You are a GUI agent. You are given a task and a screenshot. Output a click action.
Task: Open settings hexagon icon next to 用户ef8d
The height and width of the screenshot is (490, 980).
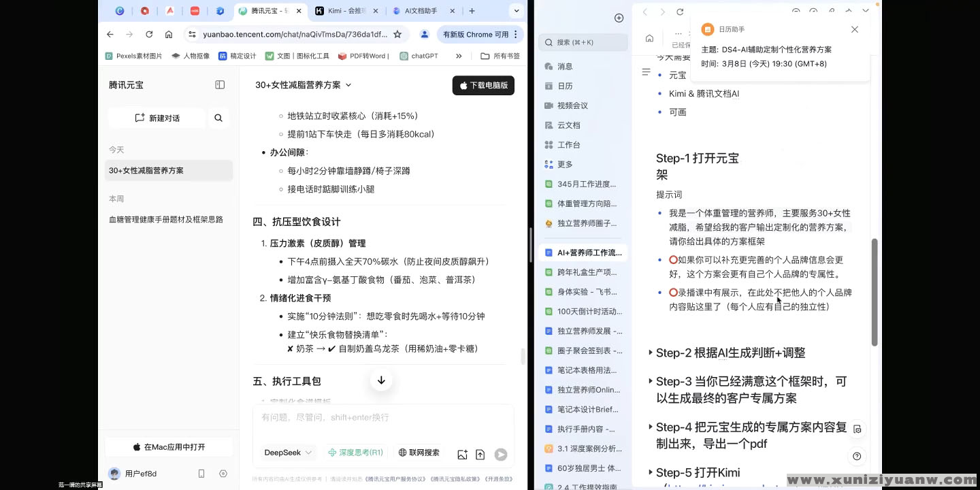click(223, 474)
